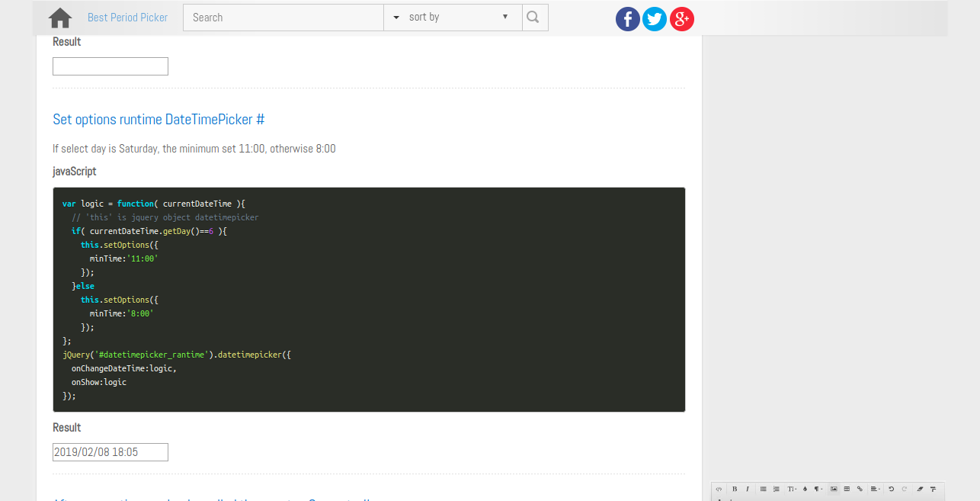Viewport: 980px width, 501px height.
Task: Click the 2019/02/08 18:05 datetime input
Action: (x=110, y=452)
